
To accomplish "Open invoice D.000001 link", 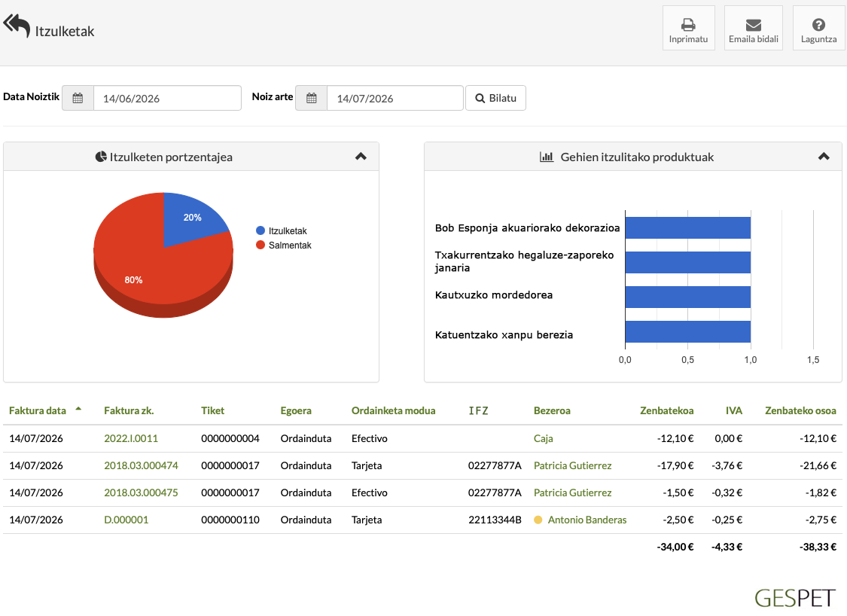I will click(126, 520).
